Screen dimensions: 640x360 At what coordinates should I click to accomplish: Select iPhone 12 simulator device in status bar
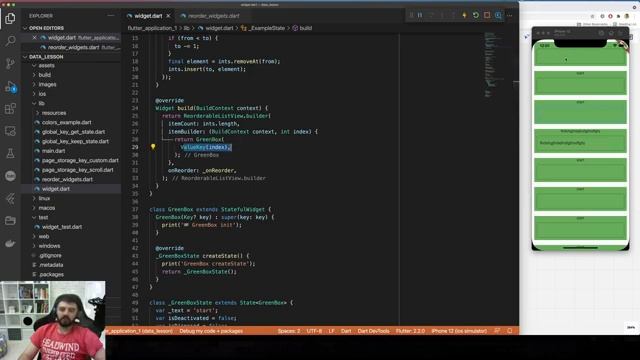(459, 331)
